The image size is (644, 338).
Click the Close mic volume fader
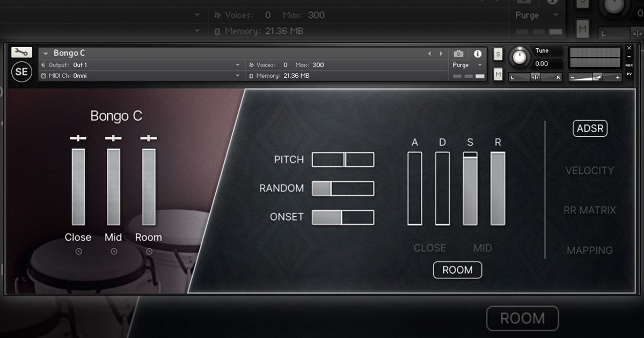click(x=78, y=187)
